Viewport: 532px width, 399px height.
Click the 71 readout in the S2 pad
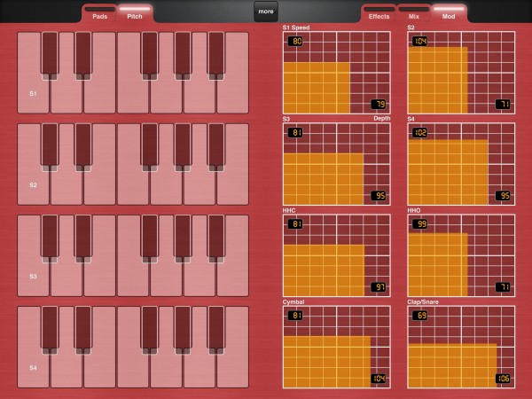tap(503, 104)
